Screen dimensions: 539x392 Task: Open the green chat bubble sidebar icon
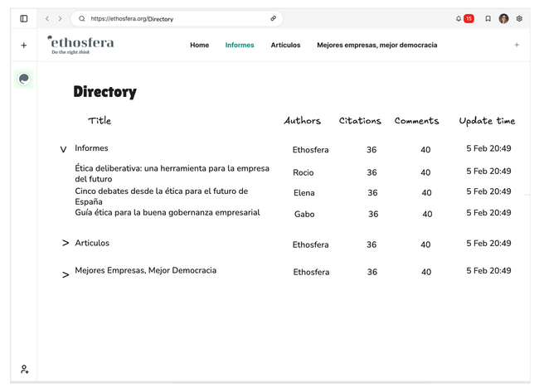pyautogui.click(x=23, y=79)
